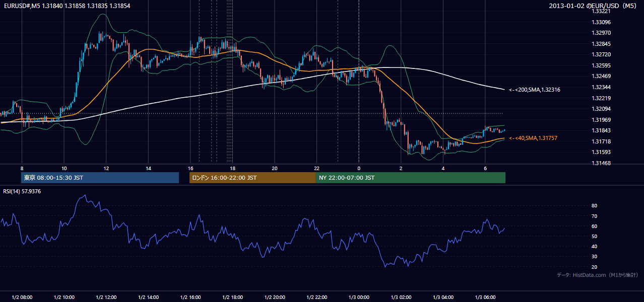Click price level 1.32970 on axis
The height and width of the screenshot is (302, 644).
601,33
